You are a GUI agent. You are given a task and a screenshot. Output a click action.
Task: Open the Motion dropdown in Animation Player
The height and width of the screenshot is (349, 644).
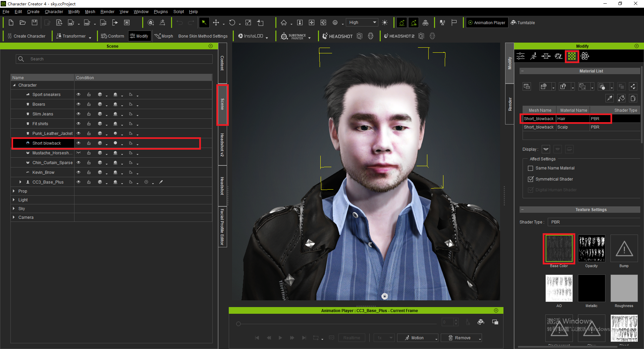(418, 338)
